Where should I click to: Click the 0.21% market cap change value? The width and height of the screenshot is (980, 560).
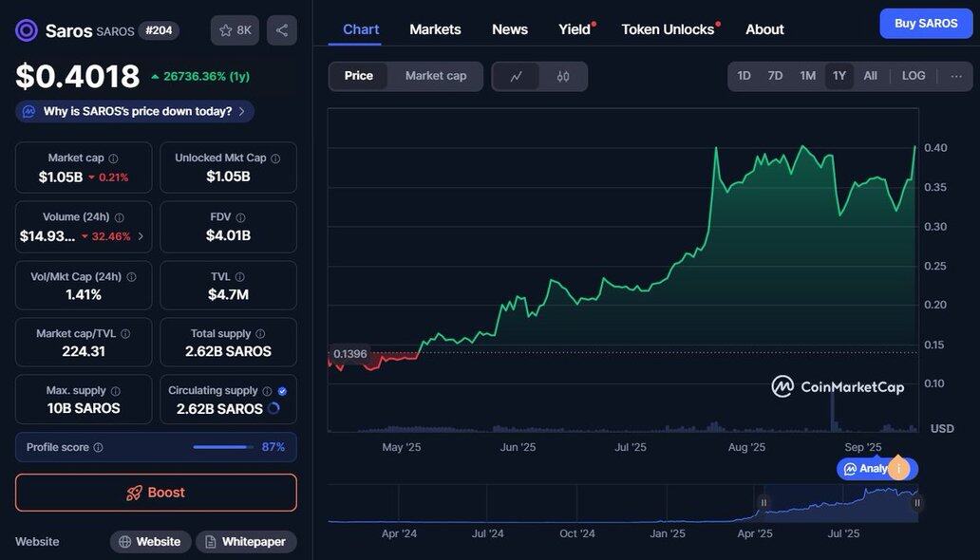(x=114, y=177)
